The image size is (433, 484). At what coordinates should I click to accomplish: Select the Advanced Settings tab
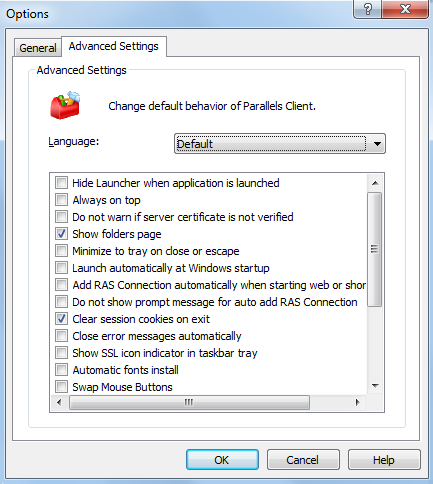114,46
